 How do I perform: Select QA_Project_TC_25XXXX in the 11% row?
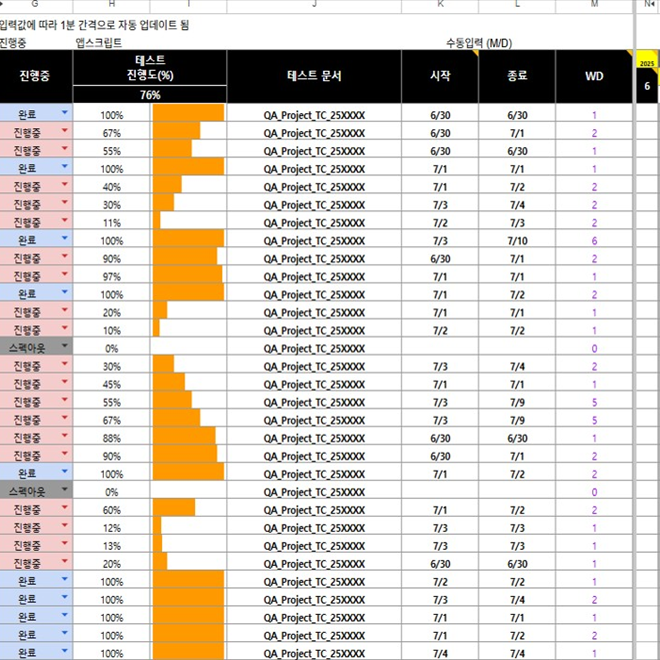click(314, 223)
